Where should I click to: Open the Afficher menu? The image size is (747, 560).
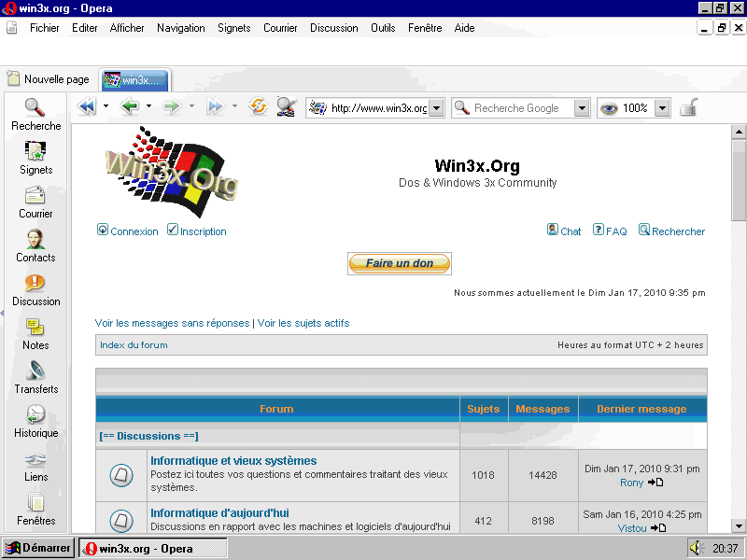pos(127,28)
